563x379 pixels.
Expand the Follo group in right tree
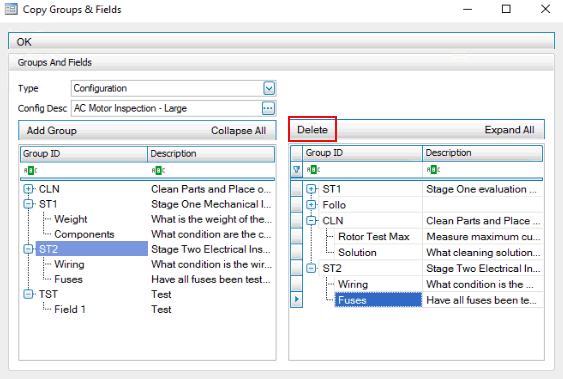(311, 205)
